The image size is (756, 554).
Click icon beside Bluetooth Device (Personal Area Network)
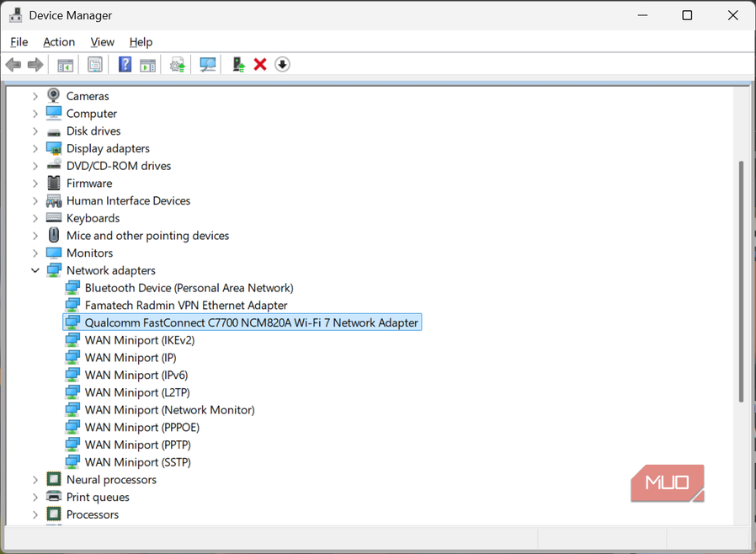tap(72, 288)
